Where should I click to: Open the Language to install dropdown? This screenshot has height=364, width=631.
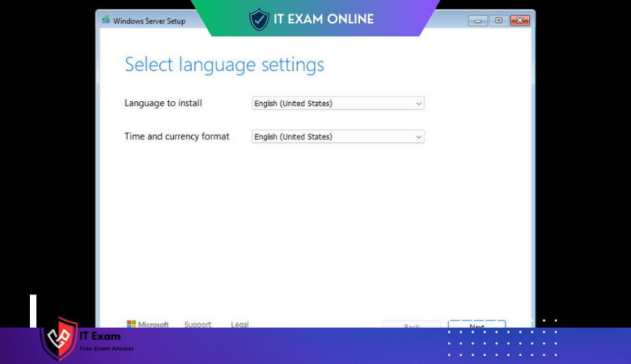[x=338, y=104]
